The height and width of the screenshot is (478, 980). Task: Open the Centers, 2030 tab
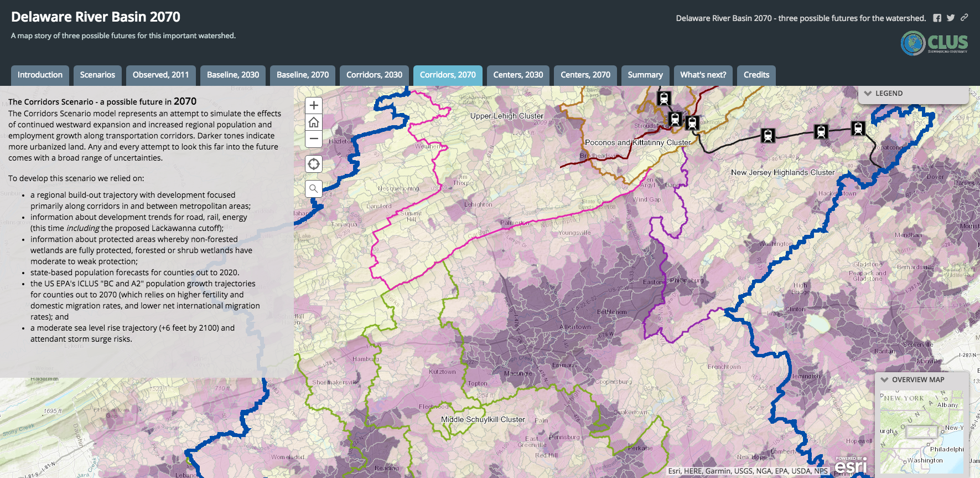[518, 75]
